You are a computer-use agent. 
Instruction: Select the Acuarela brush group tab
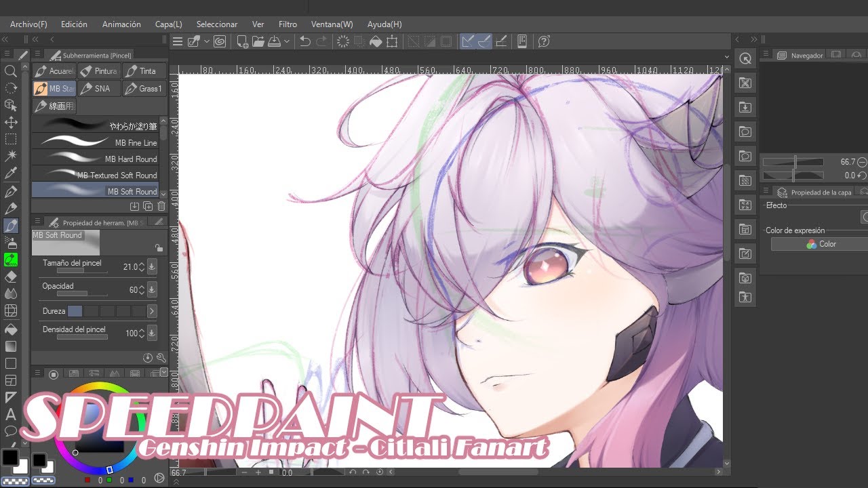coord(54,71)
